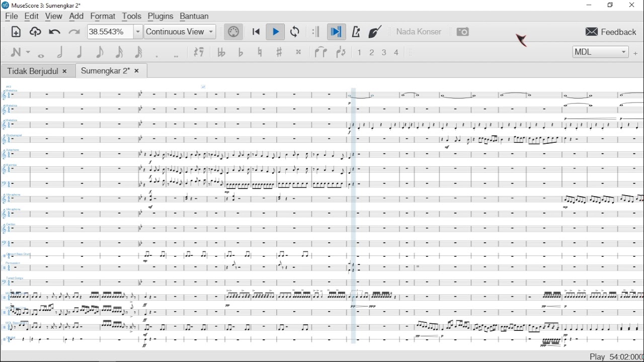Add a slur icon
Screen dimensions: 644x362
coord(341,52)
